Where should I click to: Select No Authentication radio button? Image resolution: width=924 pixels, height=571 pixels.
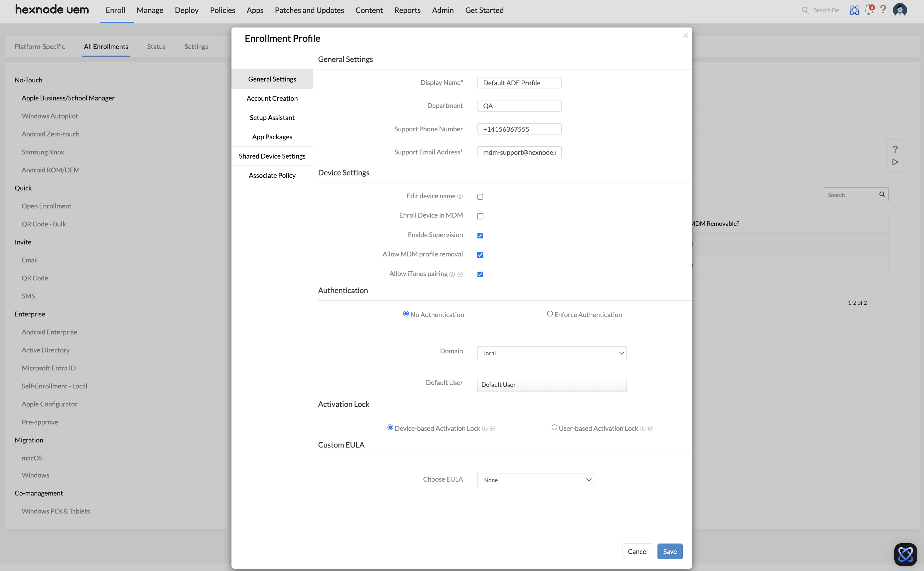pyautogui.click(x=406, y=314)
